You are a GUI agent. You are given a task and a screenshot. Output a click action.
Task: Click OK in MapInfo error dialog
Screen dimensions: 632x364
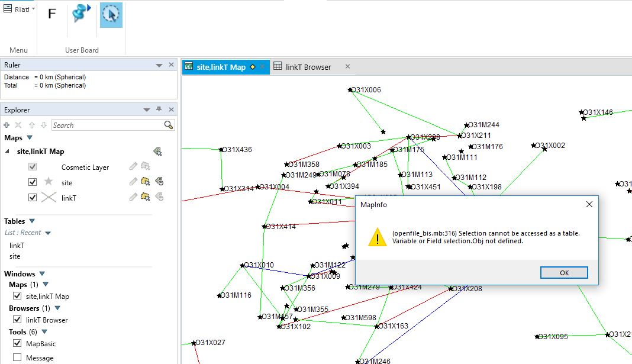point(564,273)
